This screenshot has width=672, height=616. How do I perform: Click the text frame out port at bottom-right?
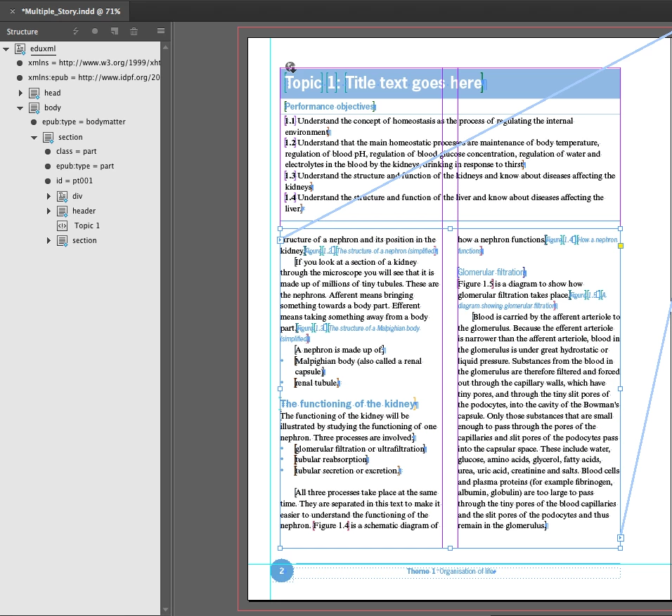(621, 537)
